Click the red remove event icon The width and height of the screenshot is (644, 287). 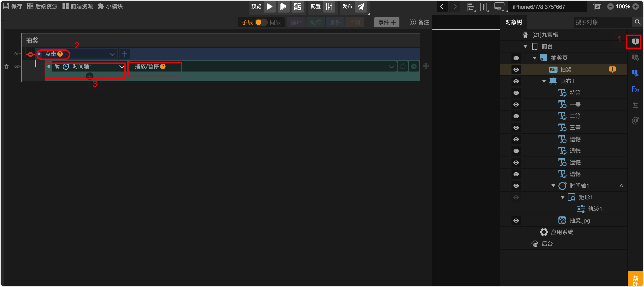(x=30, y=54)
